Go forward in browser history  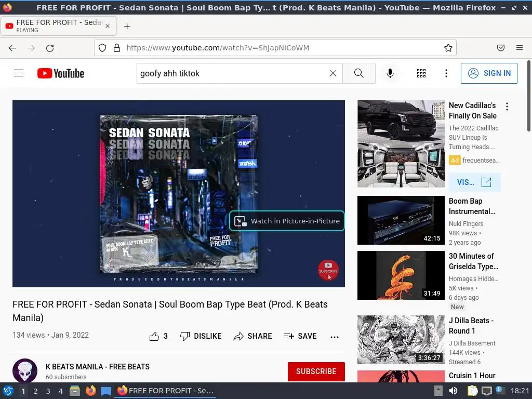point(31,48)
